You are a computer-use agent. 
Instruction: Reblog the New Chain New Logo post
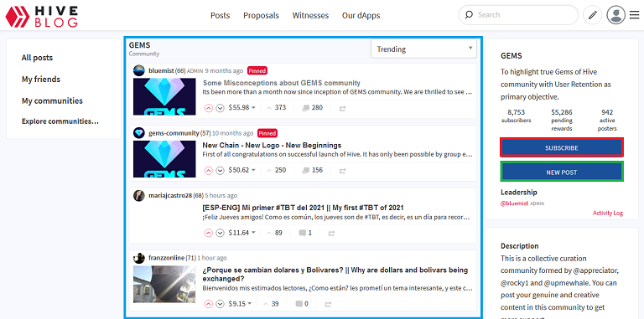click(342, 171)
